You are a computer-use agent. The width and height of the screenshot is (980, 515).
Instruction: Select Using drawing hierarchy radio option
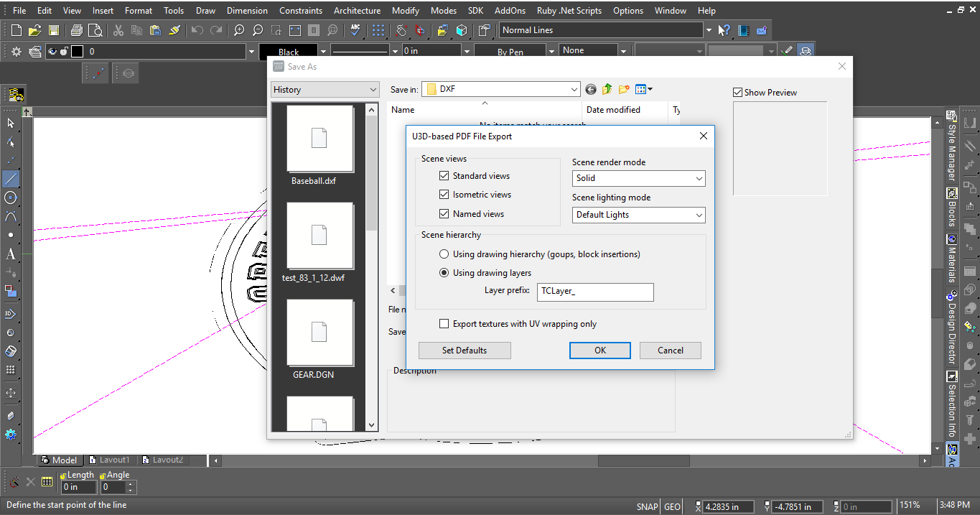pyautogui.click(x=444, y=254)
